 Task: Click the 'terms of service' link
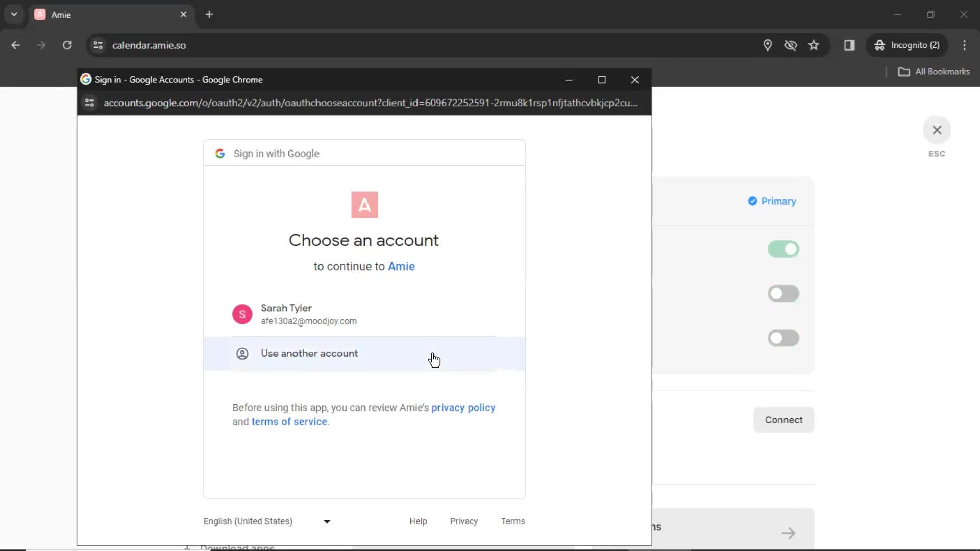(289, 422)
